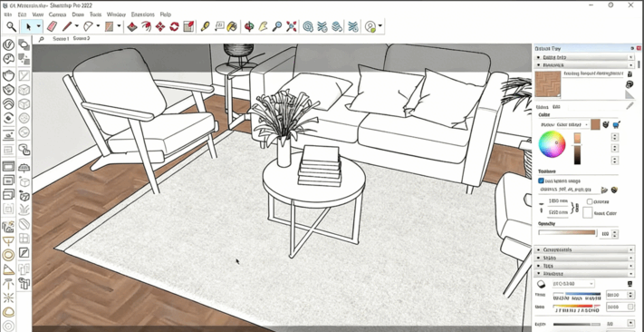Switch to the Scene 2 tab
This screenshot has width=644, height=332.
[82, 39]
